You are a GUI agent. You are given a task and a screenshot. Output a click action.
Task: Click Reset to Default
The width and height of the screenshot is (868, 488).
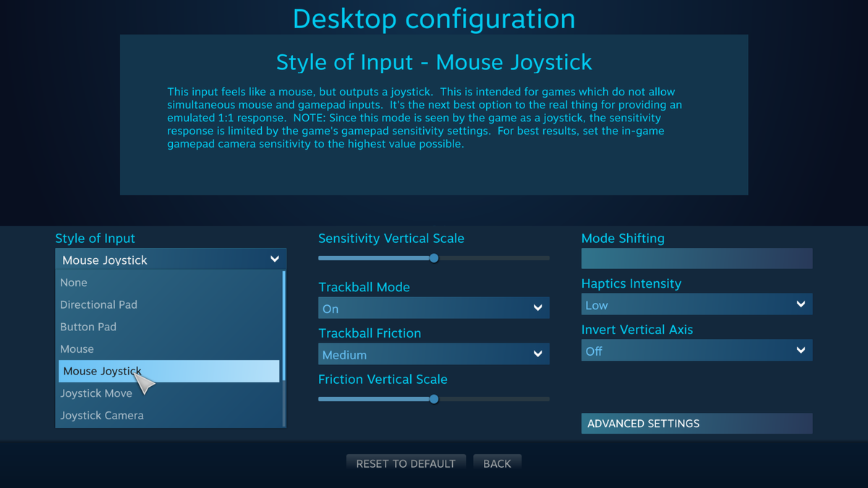[x=406, y=463]
